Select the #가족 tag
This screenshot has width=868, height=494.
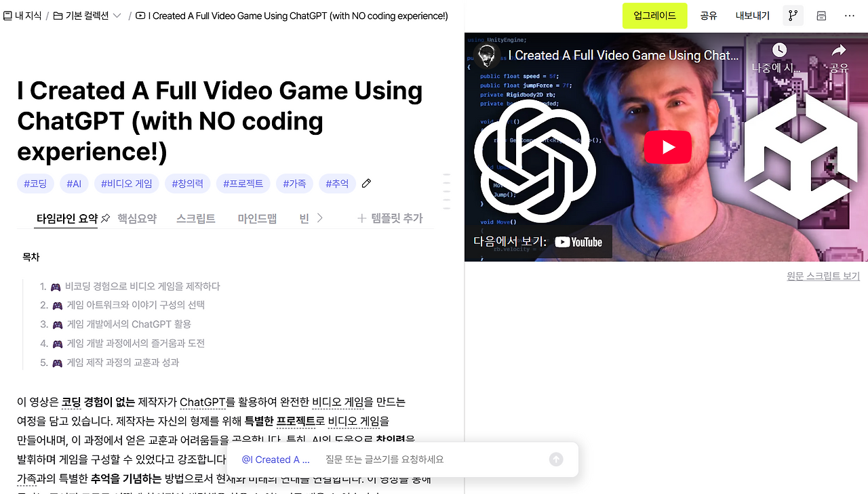point(294,184)
